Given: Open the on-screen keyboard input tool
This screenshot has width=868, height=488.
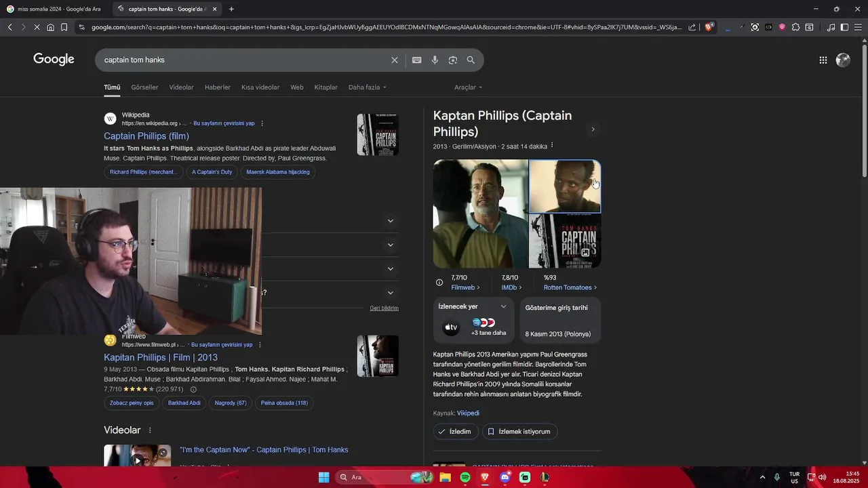Looking at the screenshot, I should pyautogui.click(x=417, y=60).
